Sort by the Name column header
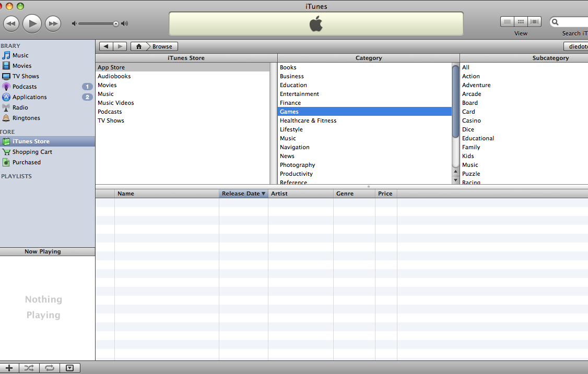The height and width of the screenshot is (374, 588). 167,194
